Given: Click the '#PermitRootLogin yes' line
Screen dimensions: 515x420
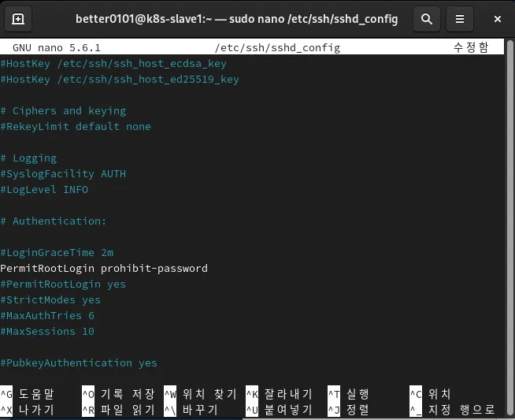Looking at the screenshot, I should pyautogui.click(x=63, y=284).
